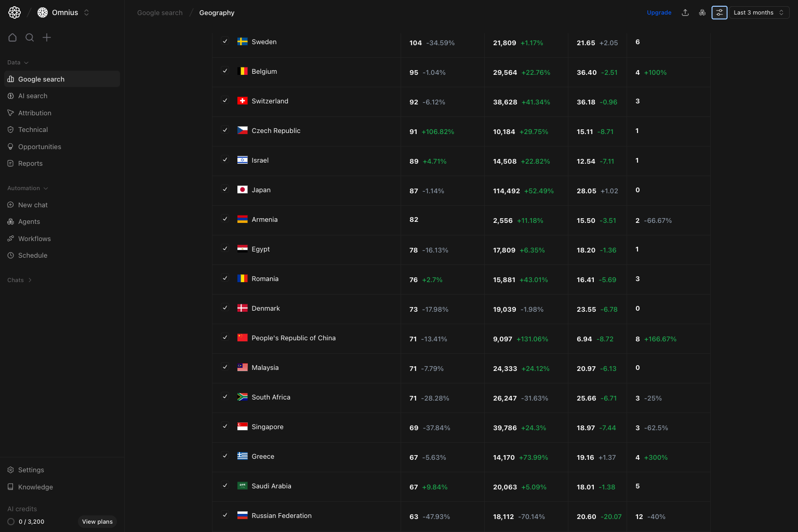Open the Technical section
798x532 pixels.
click(x=33, y=129)
